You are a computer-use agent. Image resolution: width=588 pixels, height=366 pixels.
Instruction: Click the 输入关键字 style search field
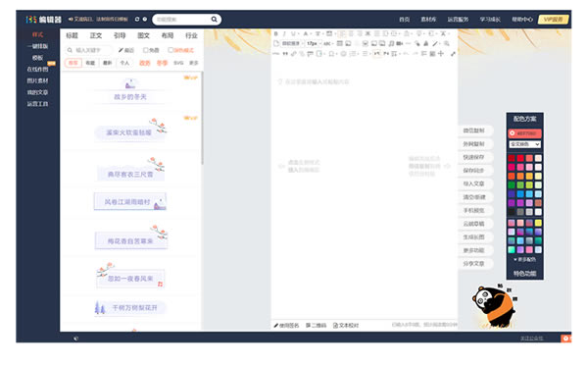pyautogui.click(x=90, y=50)
